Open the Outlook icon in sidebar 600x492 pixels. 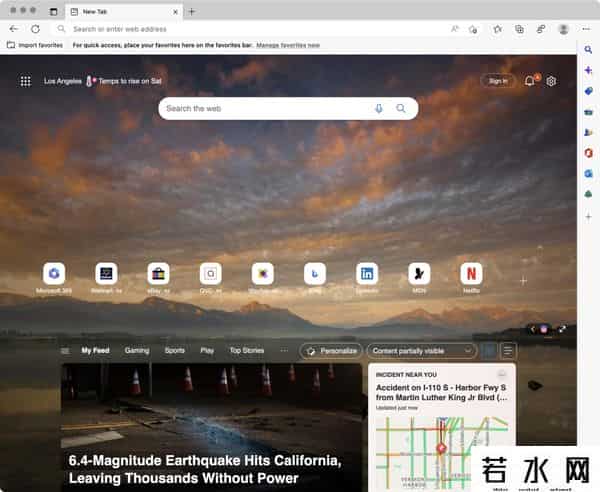tap(588, 174)
